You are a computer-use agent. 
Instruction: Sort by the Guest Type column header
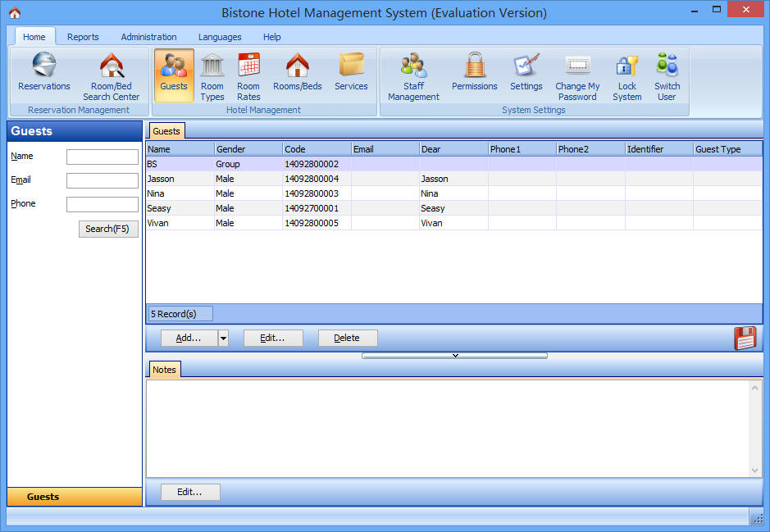(727, 149)
